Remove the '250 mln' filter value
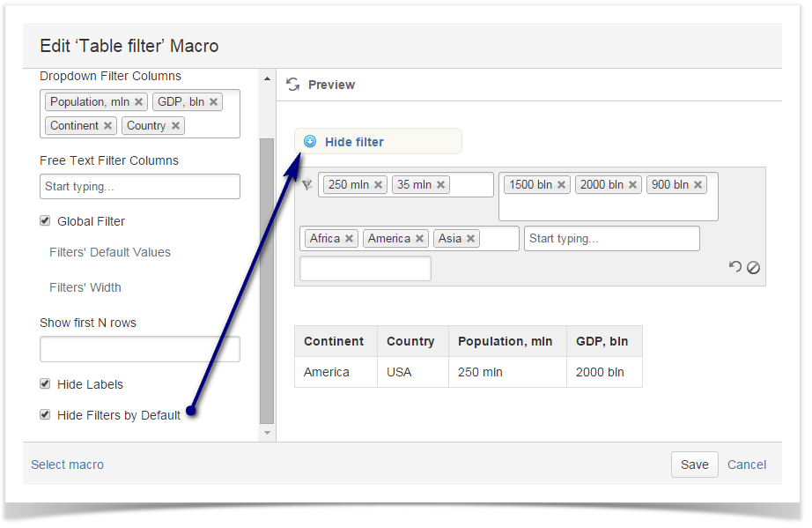Image resolution: width=812 pixels, height=528 pixels. click(378, 185)
